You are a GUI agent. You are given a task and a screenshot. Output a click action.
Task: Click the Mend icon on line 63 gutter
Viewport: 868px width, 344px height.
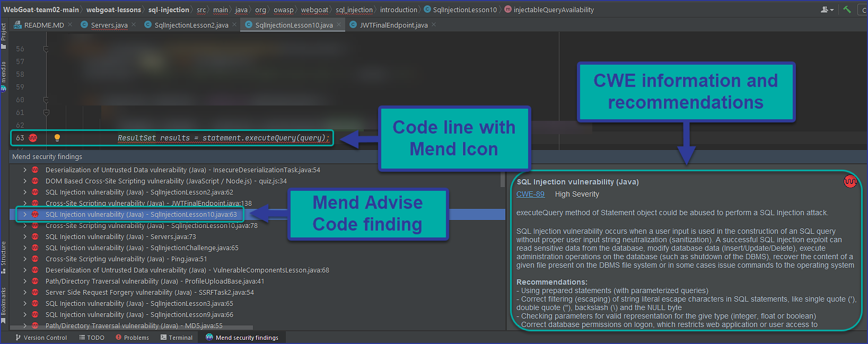pyautogui.click(x=33, y=138)
